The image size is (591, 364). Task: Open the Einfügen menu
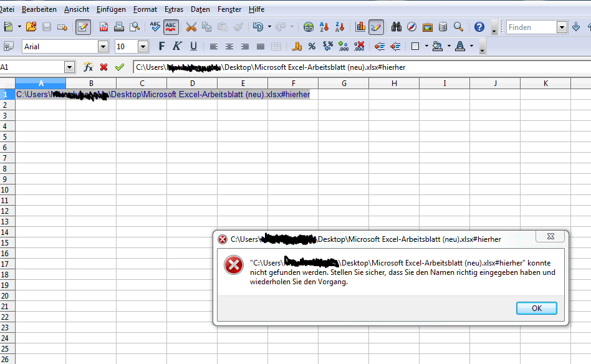111,9
